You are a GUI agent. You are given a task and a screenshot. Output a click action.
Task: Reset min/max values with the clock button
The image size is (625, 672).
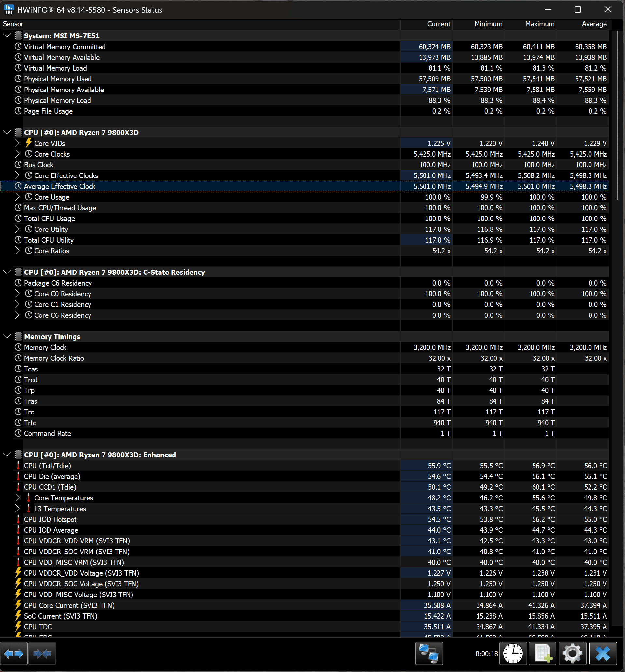point(513,653)
